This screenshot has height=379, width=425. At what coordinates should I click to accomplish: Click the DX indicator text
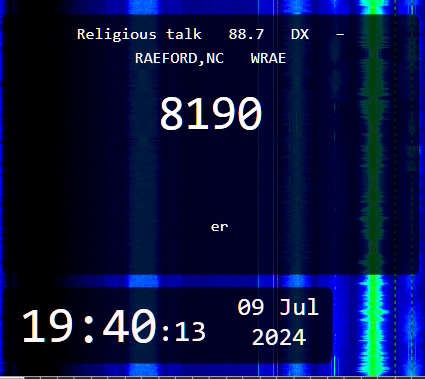[300, 34]
